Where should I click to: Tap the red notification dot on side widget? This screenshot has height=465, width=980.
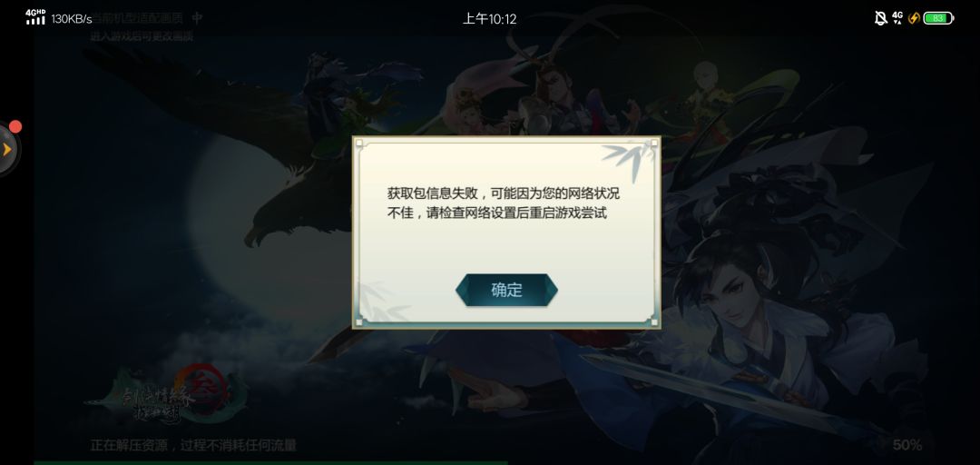click(x=15, y=127)
